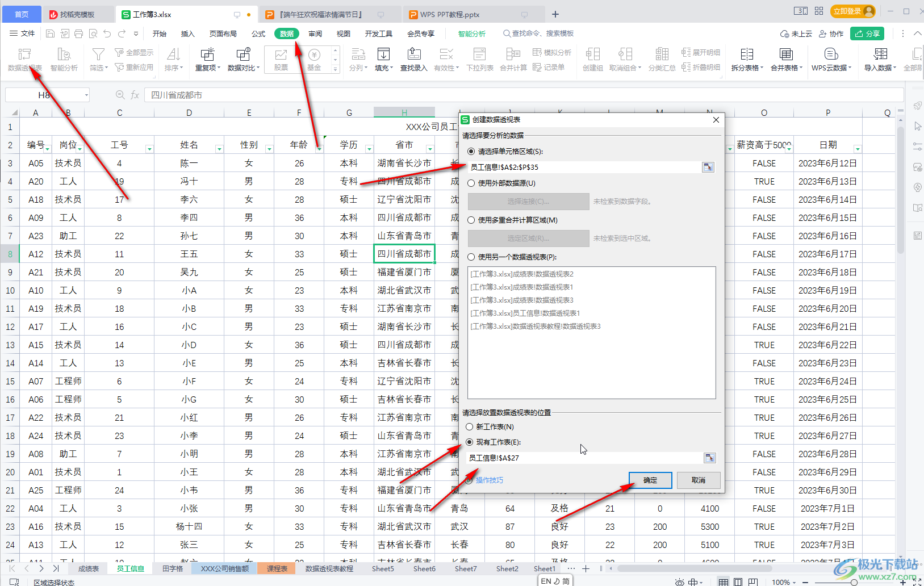The height and width of the screenshot is (586, 924).
Task: Expand the Name Box dropdown showing H8
Action: 86,95
